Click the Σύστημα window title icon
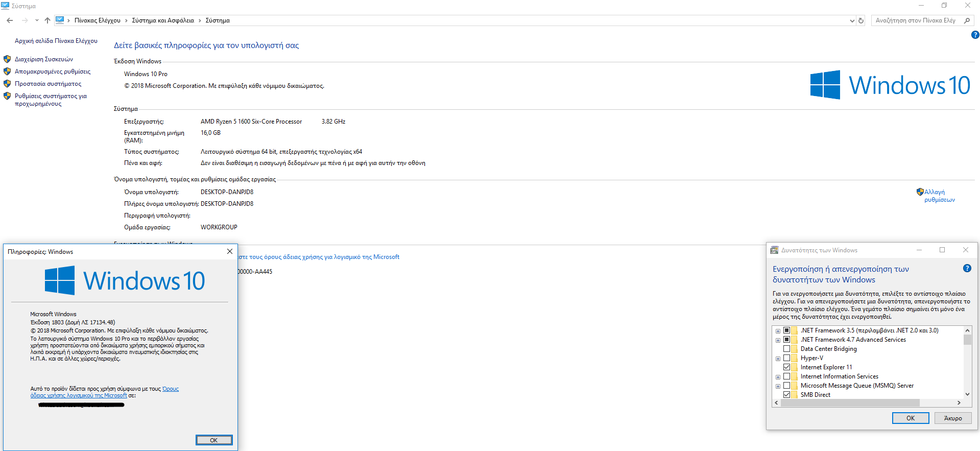 (5, 6)
